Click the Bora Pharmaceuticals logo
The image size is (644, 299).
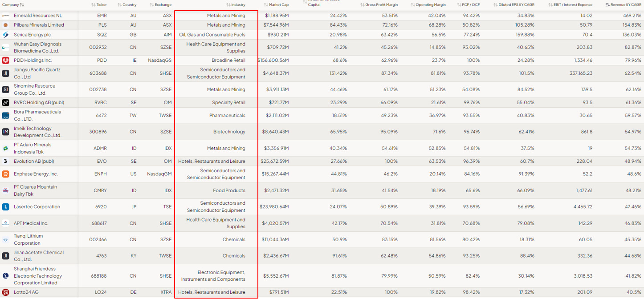[6, 116]
